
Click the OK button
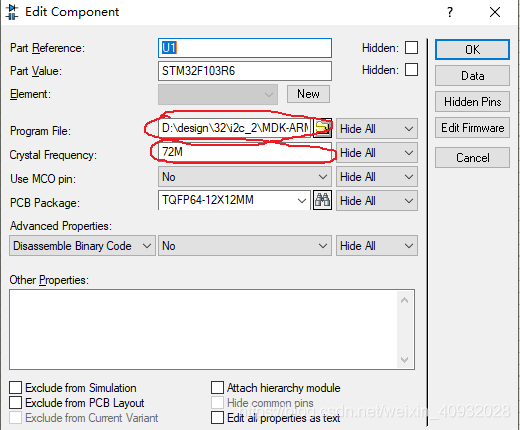pyautogui.click(x=472, y=50)
